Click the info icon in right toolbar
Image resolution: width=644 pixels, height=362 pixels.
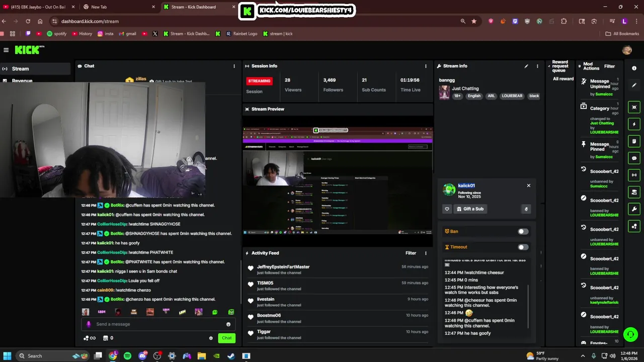tap(634, 68)
